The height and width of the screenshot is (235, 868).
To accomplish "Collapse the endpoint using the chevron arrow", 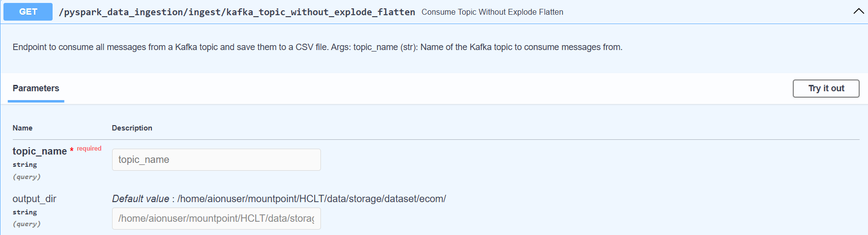I will point(858,11).
